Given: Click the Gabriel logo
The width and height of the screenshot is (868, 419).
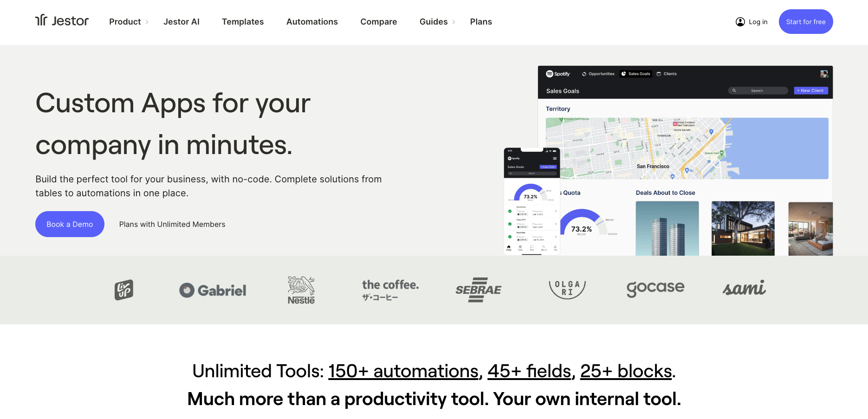Looking at the screenshot, I should [x=213, y=290].
